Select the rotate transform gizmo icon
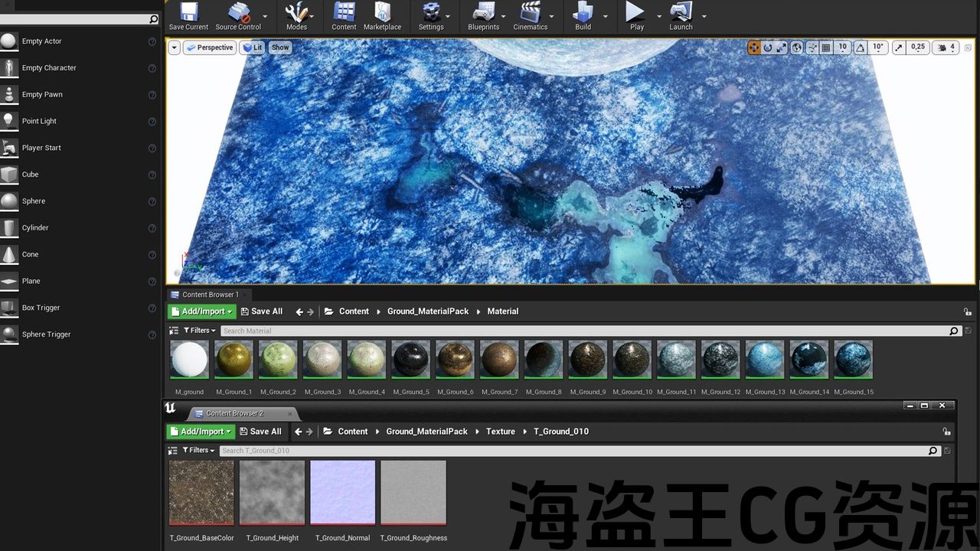 coord(768,47)
